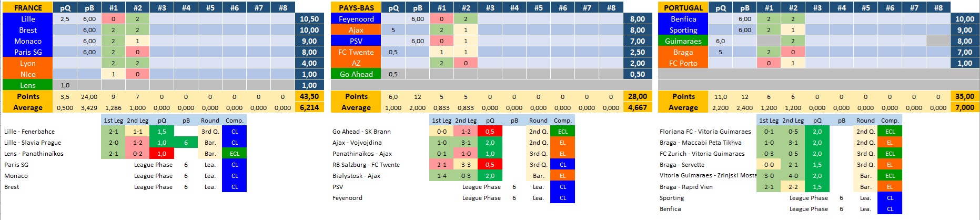Click the blue Lille team cell
The width and height of the screenshot is (980, 220).
point(28,19)
